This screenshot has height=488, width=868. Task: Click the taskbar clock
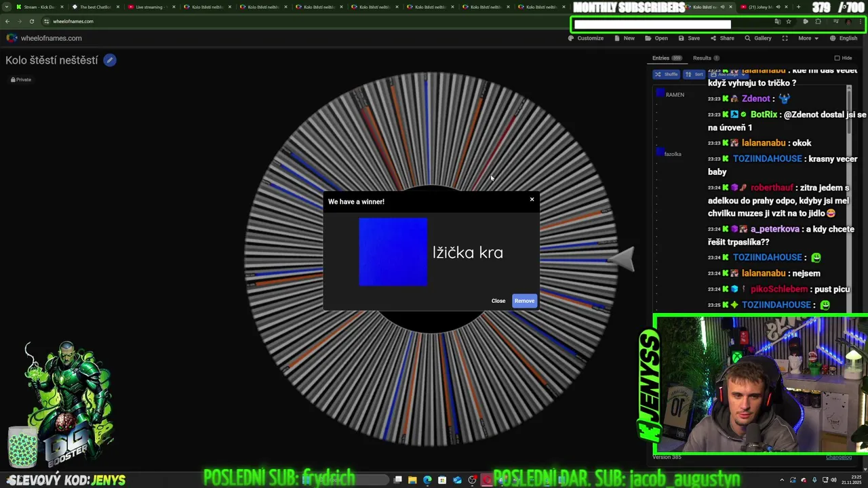click(x=851, y=481)
